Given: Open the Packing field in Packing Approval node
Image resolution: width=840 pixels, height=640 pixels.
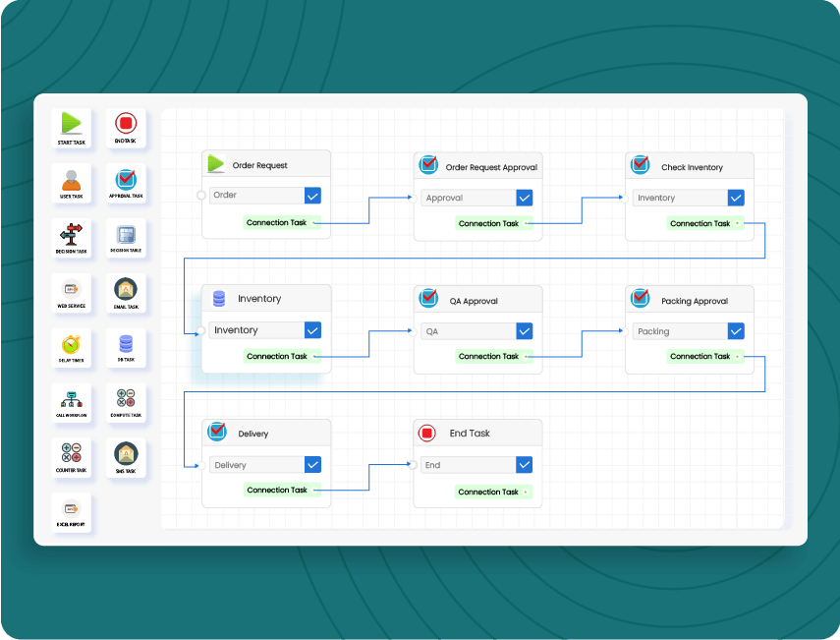Looking at the screenshot, I should pyautogui.click(x=679, y=331).
